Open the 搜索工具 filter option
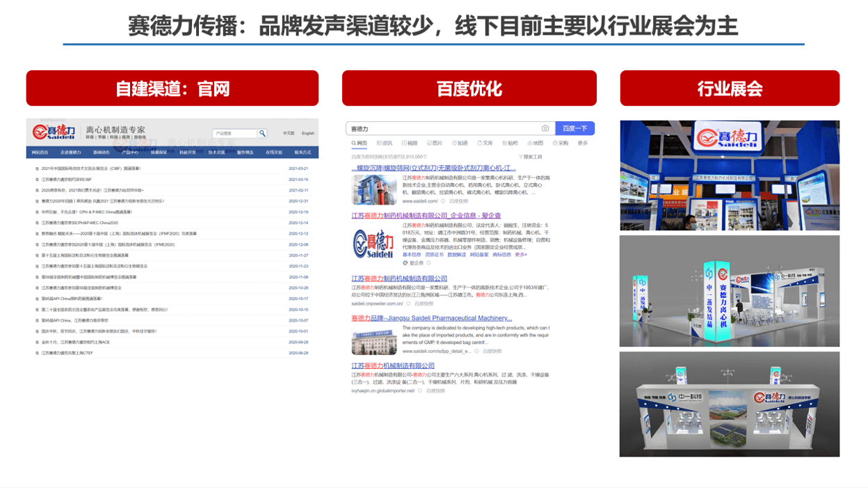Screen dimensions: 868x488 pyautogui.click(x=529, y=157)
